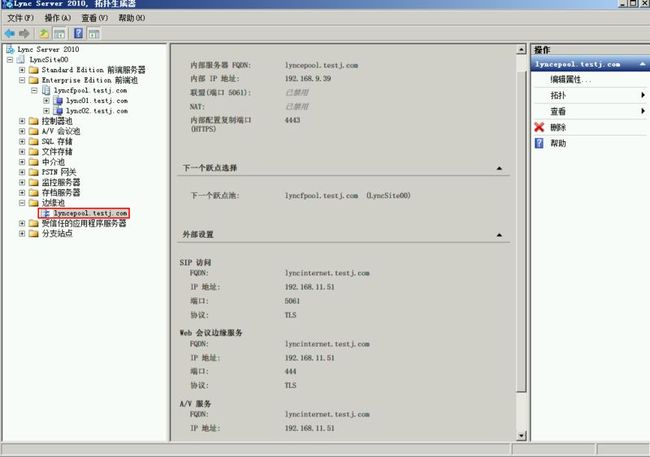The image size is (650, 457).
Task: Open the blue Help toolbar icon
Action: (x=78, y=34)
